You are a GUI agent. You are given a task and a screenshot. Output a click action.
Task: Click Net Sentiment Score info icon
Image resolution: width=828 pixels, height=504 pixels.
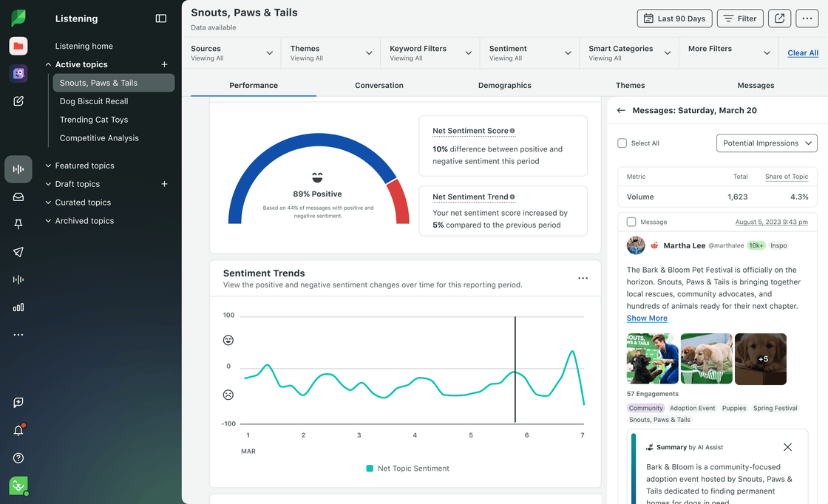(x=512, y=131)
